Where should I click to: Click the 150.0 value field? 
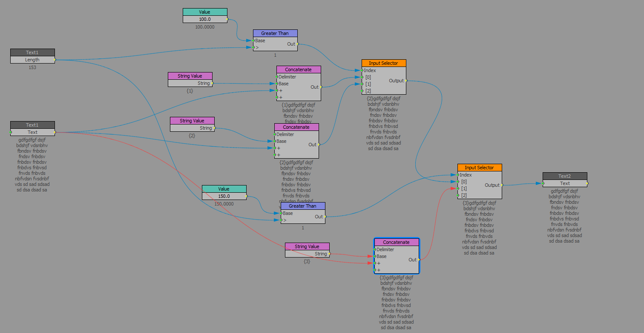click(x=224, y=196)
